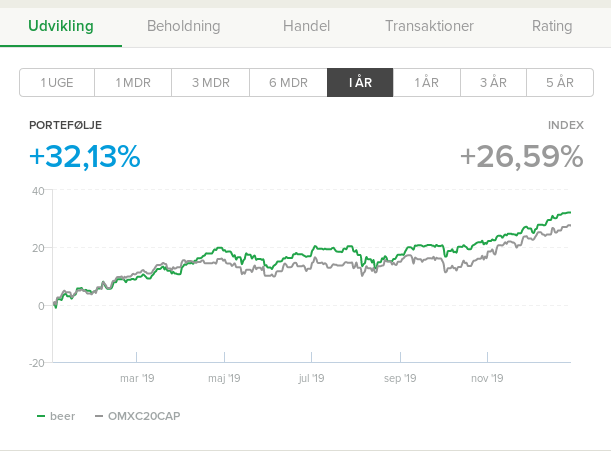
Task: Set chart range to 1 UGE
Action: pos(57,83)
